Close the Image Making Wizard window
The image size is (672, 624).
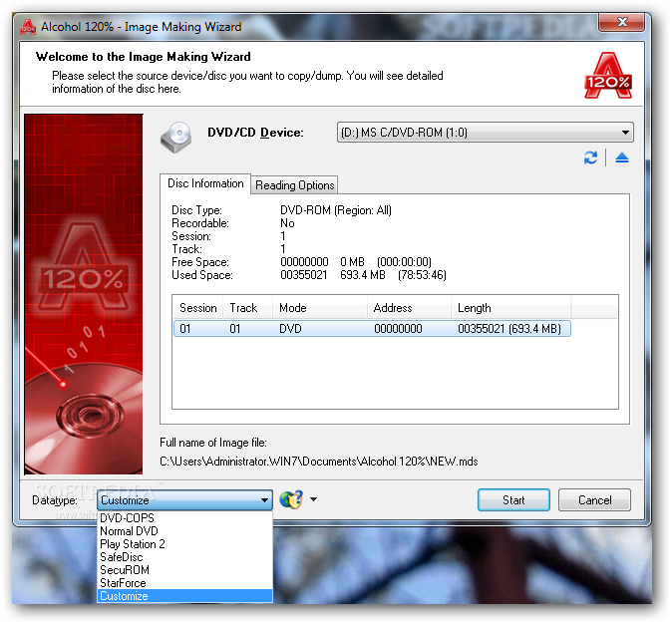click(621, 22)
